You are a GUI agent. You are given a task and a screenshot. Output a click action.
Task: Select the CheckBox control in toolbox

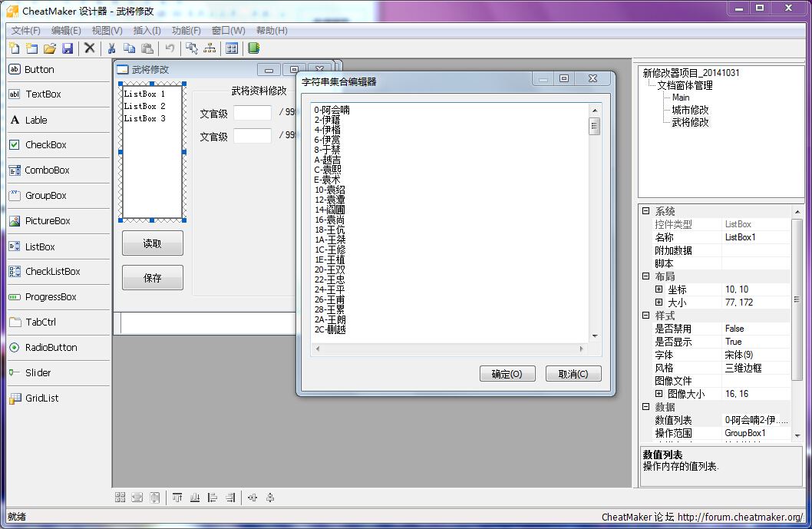tap(45, 144)
